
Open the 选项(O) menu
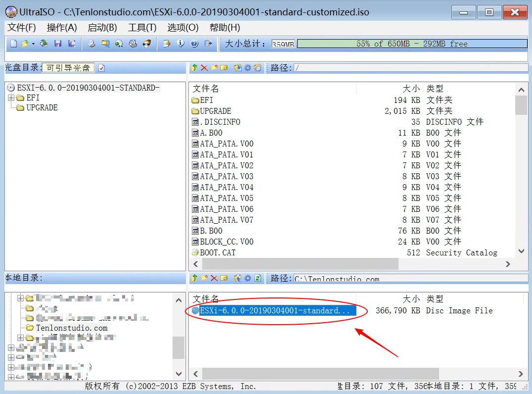[x=183, y=28]
